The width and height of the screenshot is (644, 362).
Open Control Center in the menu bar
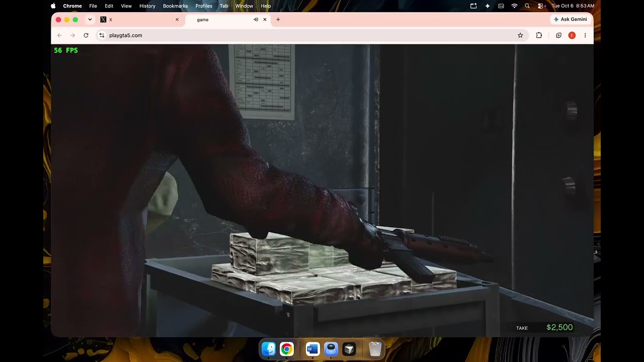(540, 6)
